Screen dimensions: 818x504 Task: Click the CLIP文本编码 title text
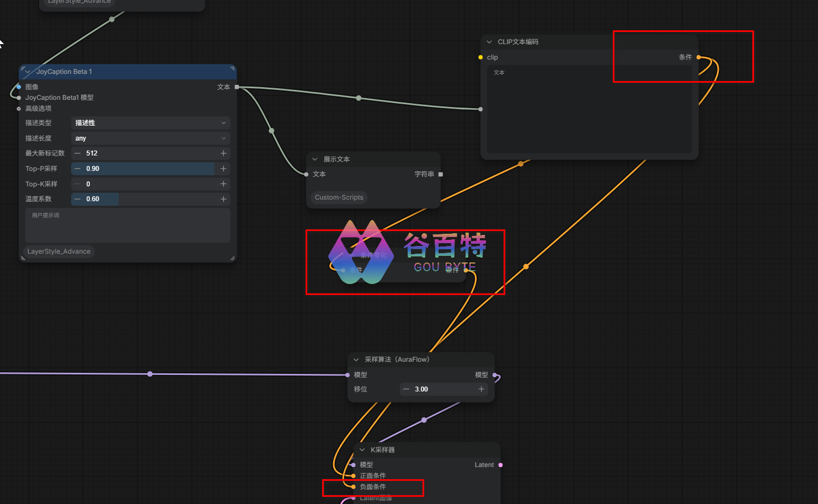518,42
